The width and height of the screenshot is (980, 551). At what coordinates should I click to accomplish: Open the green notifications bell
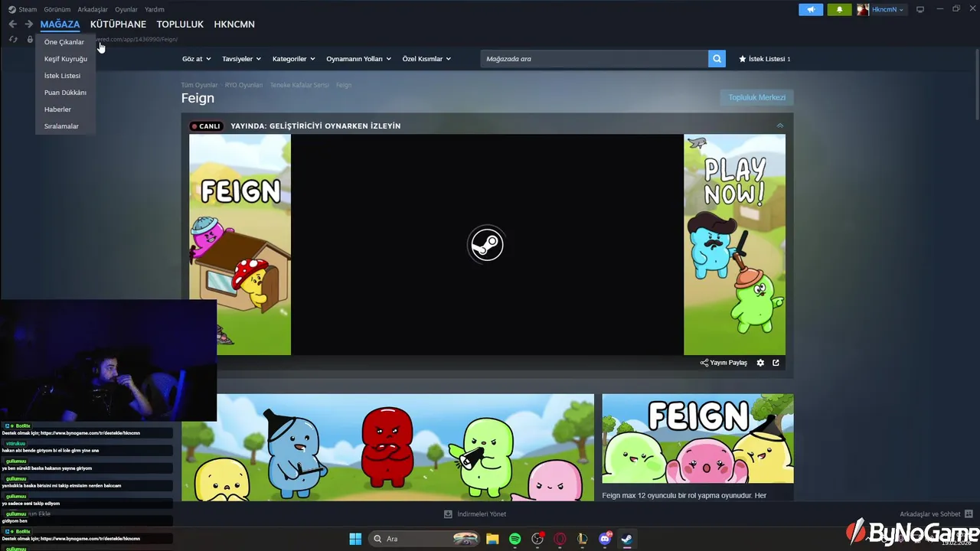tap(839, 10)
